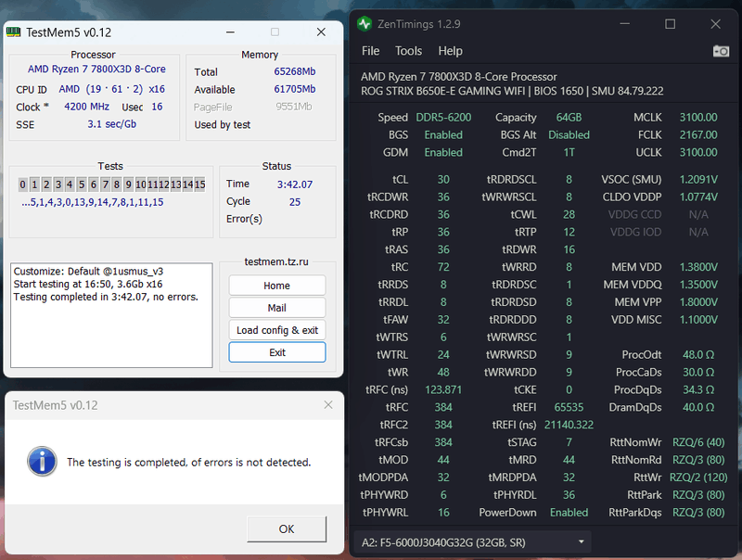This screenshot has height=560, width=742.
Task: Click the Home button in TestMem5
Action: pos(276,286)
